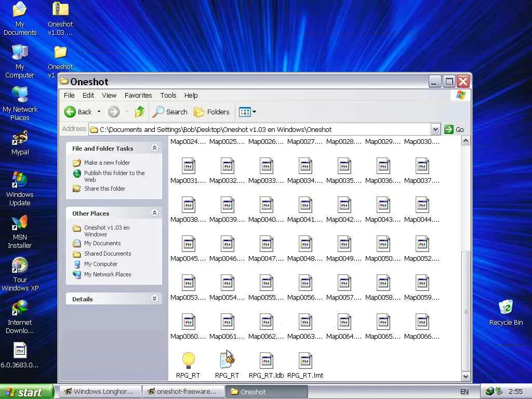Image resolution: width=532 pixels, height=399 pixels.
Task: Select the Map0066 file icon
Action: (422, 322)
